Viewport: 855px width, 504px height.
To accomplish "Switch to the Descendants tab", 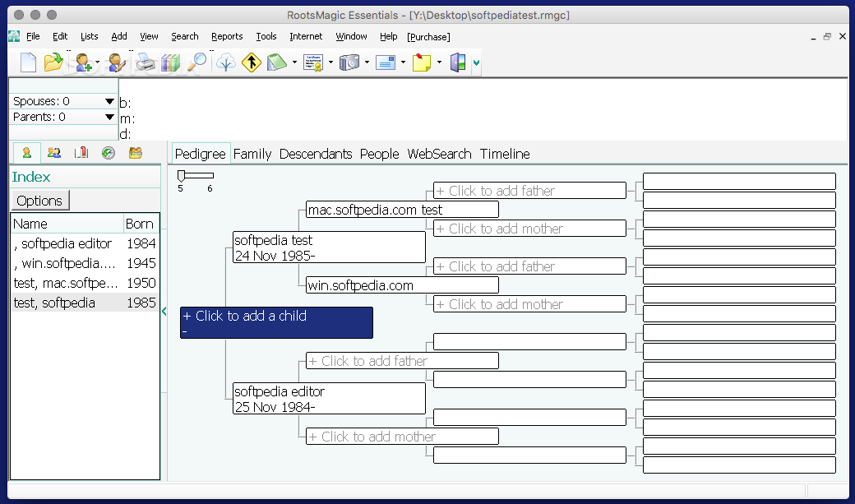I will pos(316,155).
